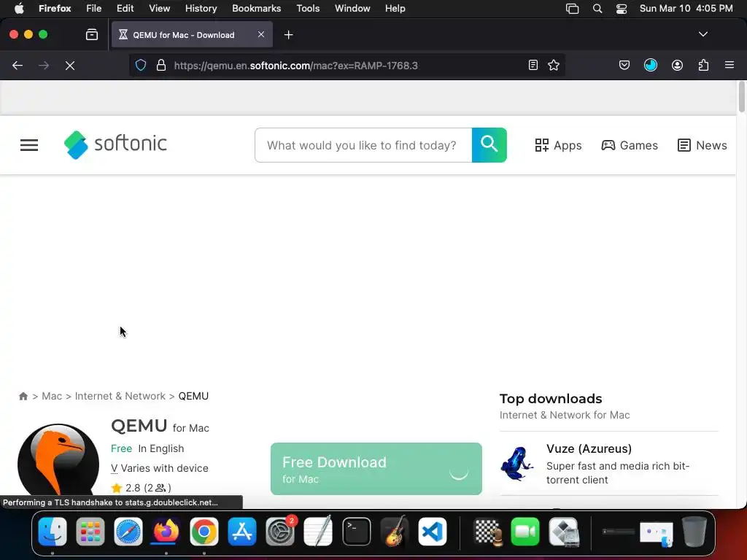Open tracking protection shield icon
747x560 pixels.
[x=141, y=65]
